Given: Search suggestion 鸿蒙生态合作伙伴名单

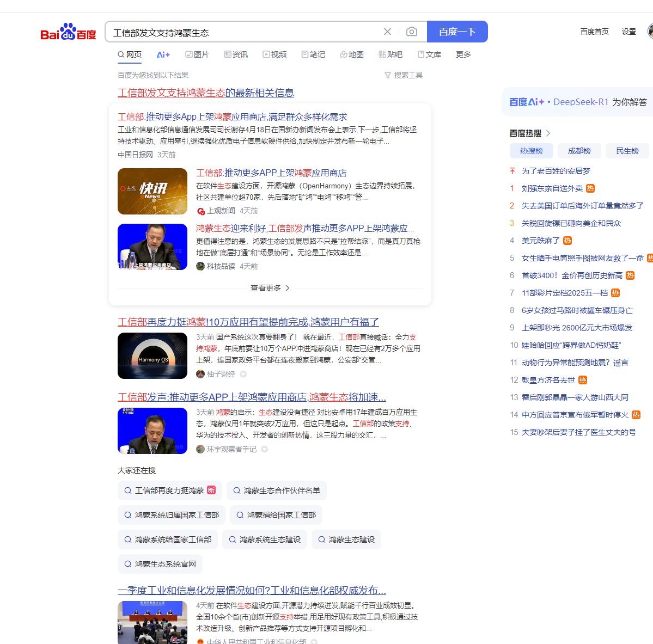Looking at the screenshot, I should pyautogui.click(x=277, y=491).
